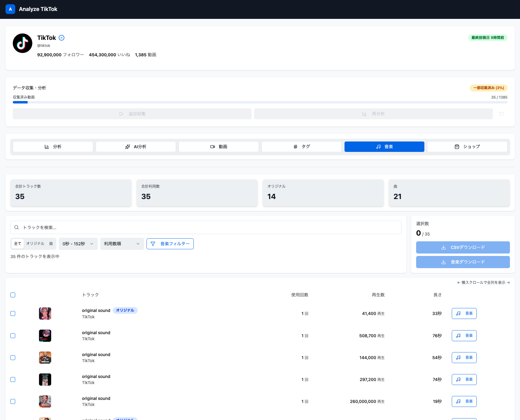
Task: Expand the 利用数順 sort order dropdown
Action: tap(122, 243)
